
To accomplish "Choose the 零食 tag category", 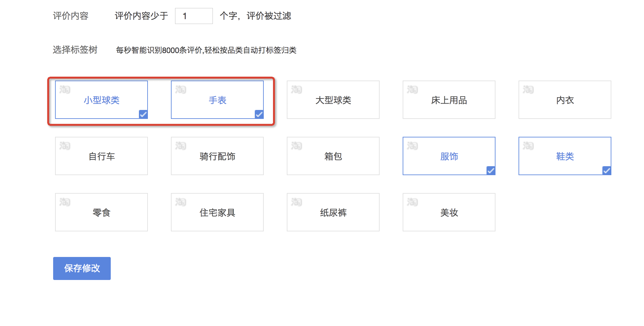I will [101, 213].
